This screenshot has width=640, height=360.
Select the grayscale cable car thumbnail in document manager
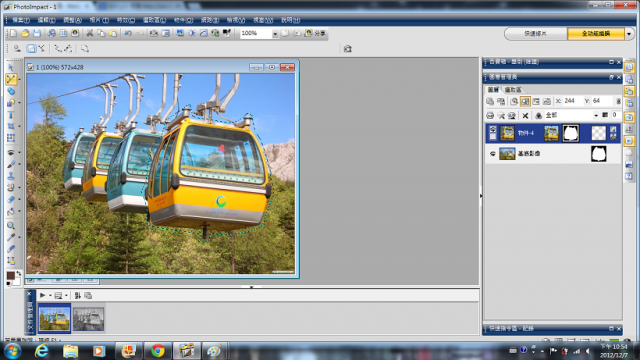point(89,319)
